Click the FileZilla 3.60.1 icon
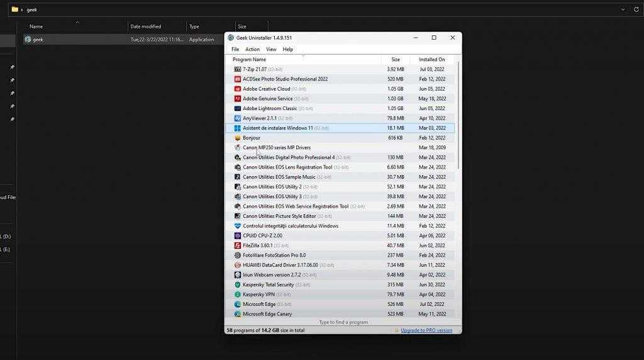 click(237, 245)
